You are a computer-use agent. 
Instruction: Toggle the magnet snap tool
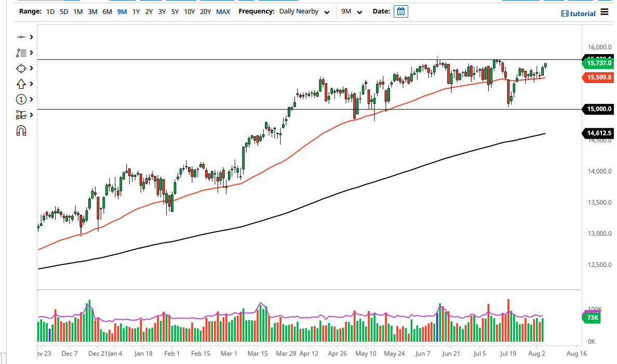(x=21, y=130)
